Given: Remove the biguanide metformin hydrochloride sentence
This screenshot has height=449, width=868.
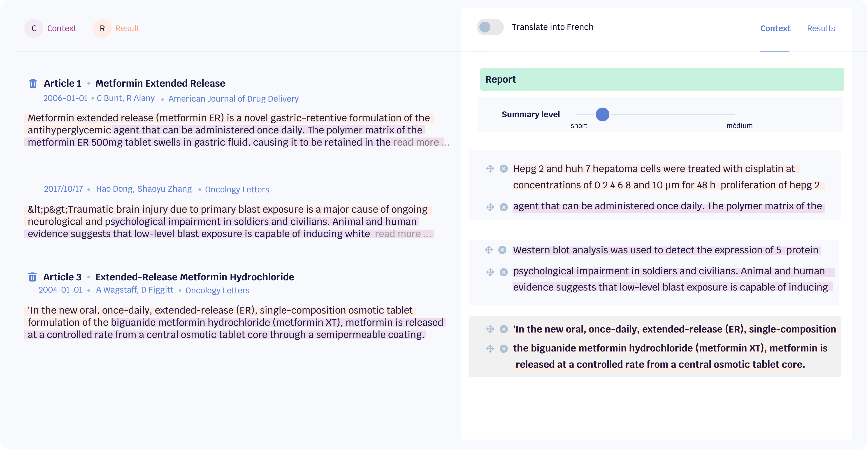Looking at the screenshot, I should pos(504,349).
